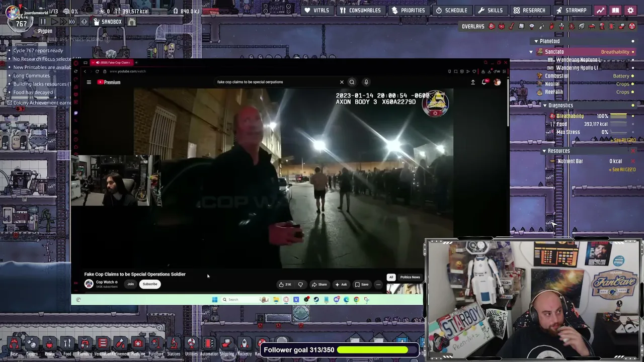The image size is (644, 362).
Task: Open the video's more actions menu
Action: click(378, 285)
